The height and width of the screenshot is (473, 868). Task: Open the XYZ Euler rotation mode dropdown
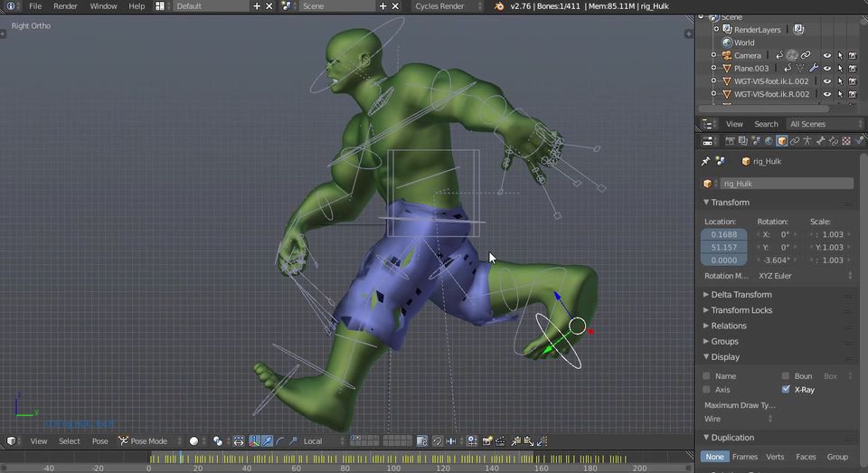[805, 275]
